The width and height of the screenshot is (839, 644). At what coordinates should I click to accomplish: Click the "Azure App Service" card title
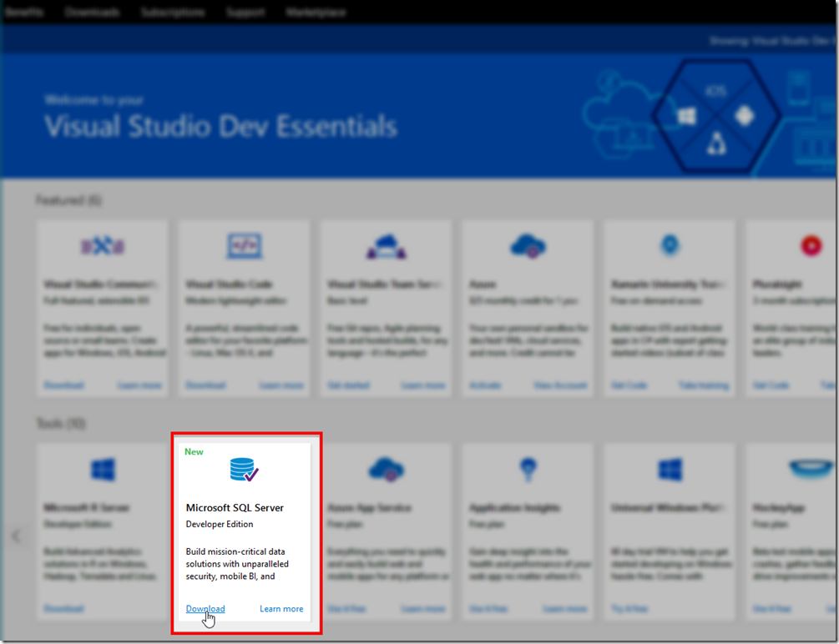click(369, 507)
